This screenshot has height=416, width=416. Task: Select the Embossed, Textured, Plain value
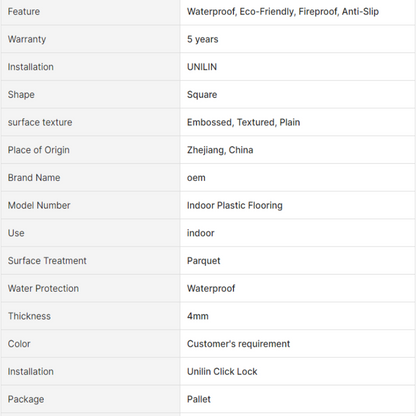point(243,122)
